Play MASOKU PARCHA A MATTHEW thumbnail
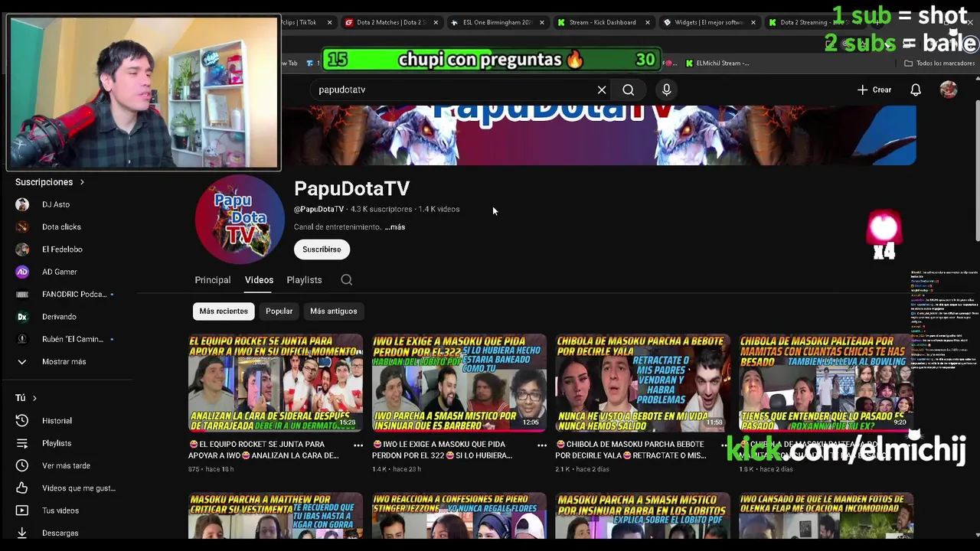 276,515
